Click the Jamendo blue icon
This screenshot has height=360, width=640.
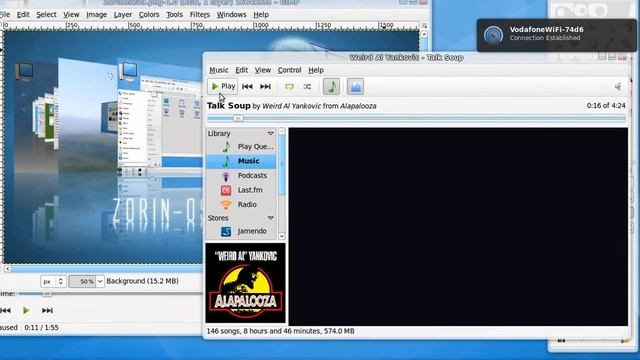226,231
